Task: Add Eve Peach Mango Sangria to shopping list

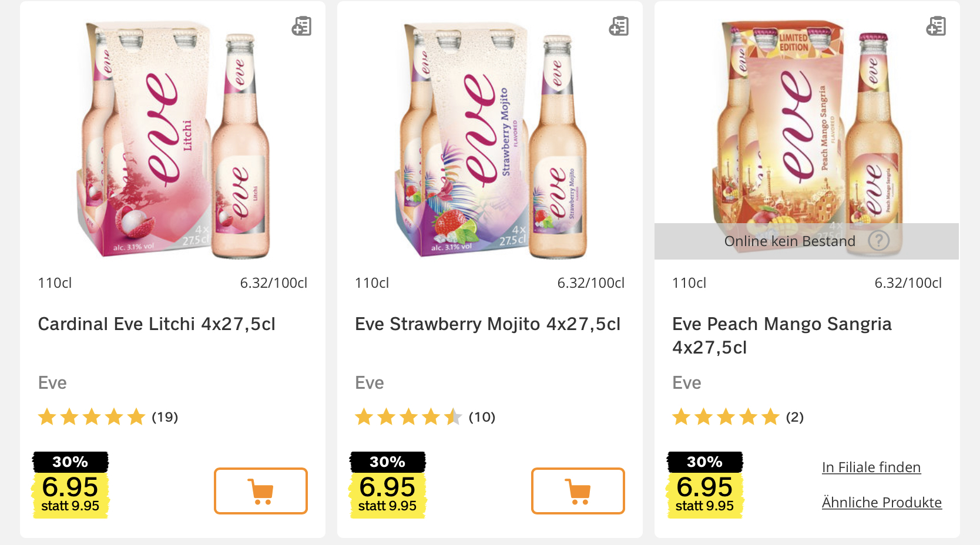Action: [936, 26]
